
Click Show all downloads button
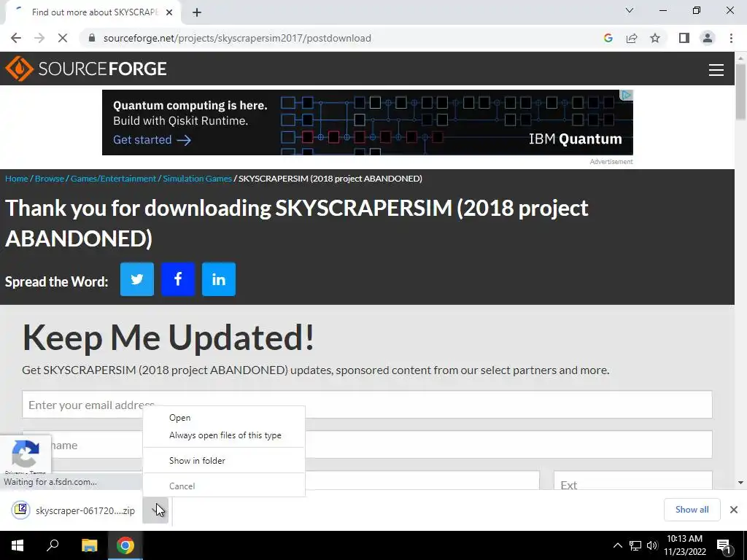(692, 510)
